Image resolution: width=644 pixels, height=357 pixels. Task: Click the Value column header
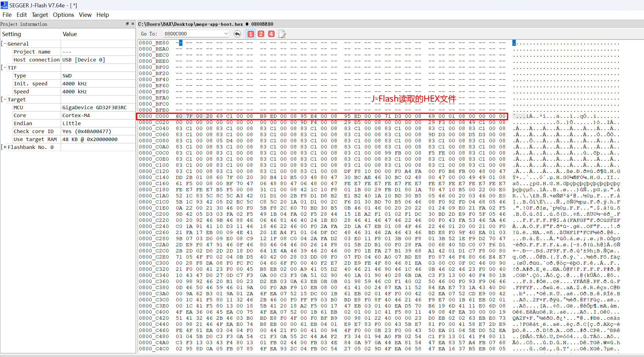(x=98, y=34)
